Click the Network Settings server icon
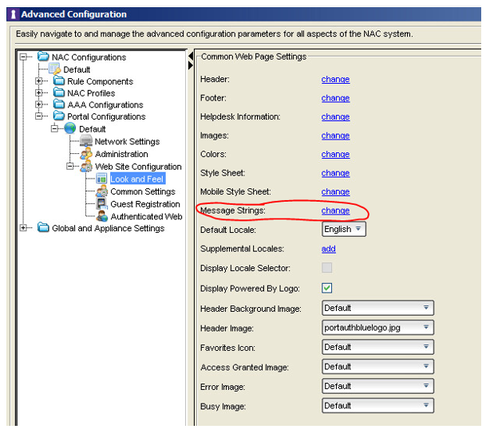 tap(86, 141)
